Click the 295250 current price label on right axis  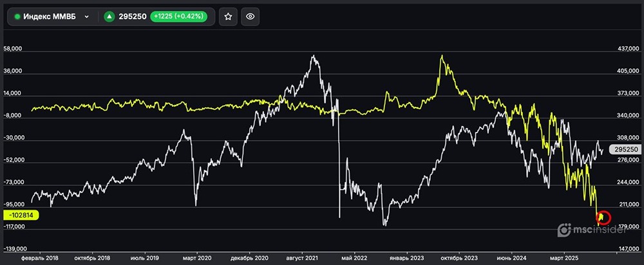(626, 150)
